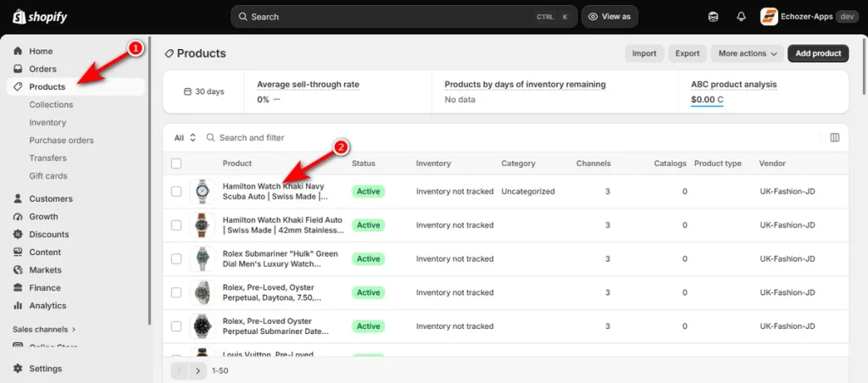868x383 pixels.
Task: Click the Inventory column header
Action: (433, 164)
